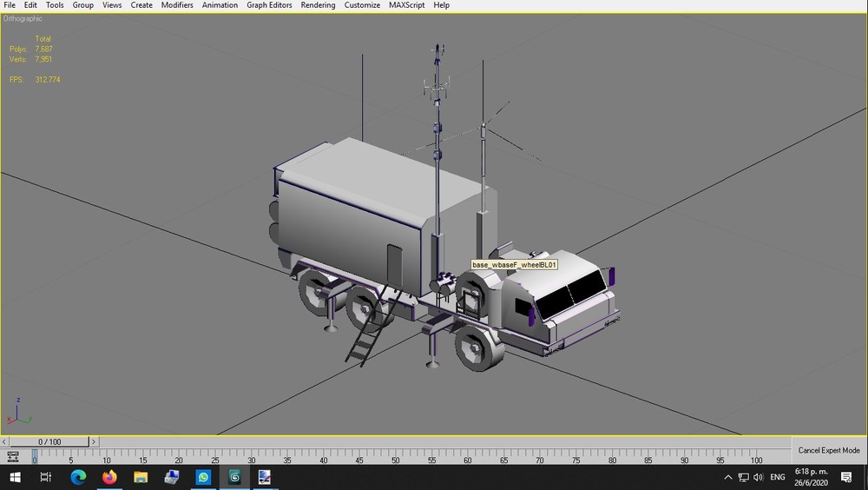Viewport: 868px width, 490px height.
Task: Open the Modifiers menu
Action: (177, 5)
